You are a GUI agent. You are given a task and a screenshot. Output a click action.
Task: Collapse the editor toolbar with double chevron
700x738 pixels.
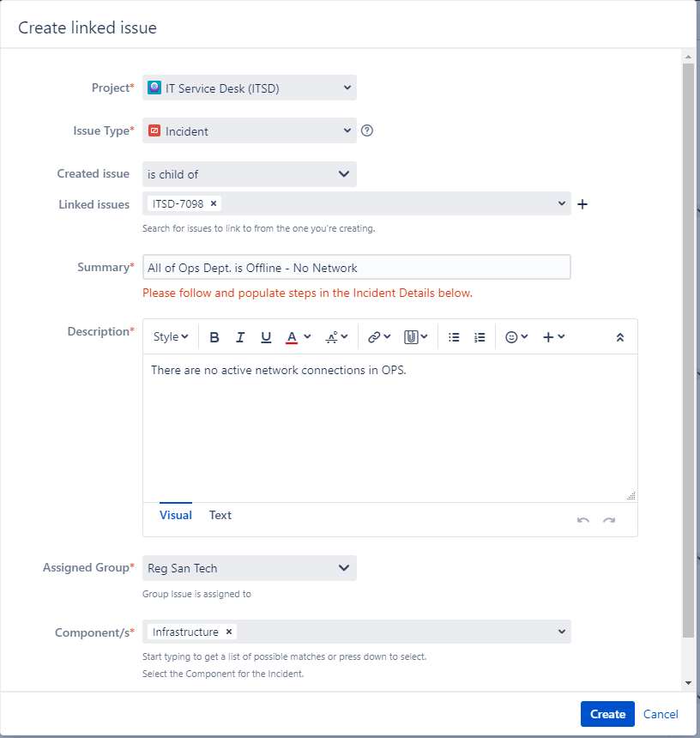[x=620, y=337]
